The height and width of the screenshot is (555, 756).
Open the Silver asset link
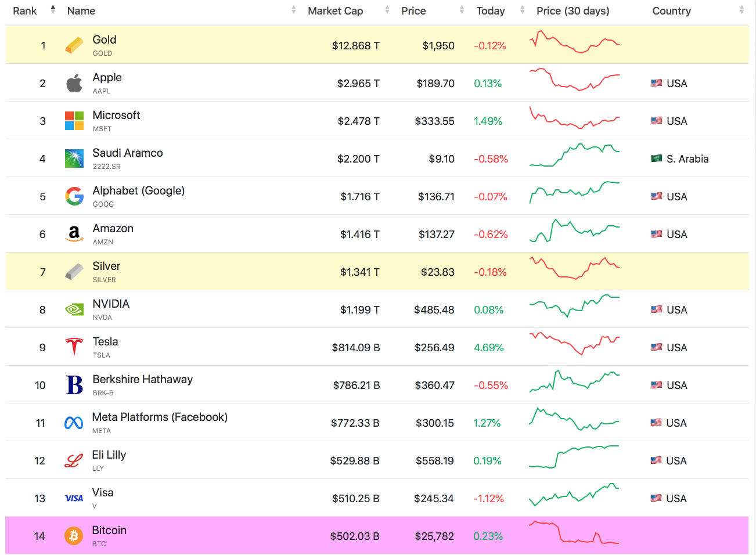[x=106, y=266]
